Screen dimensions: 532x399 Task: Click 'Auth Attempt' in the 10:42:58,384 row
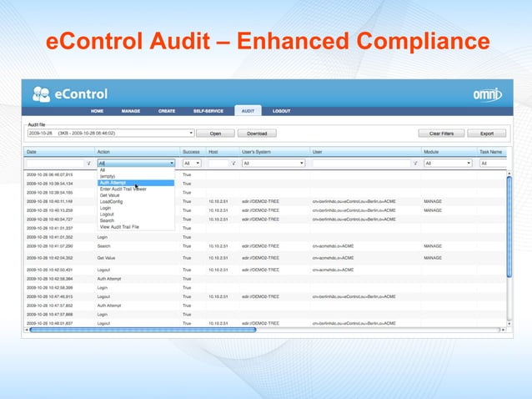coord(109,279)
